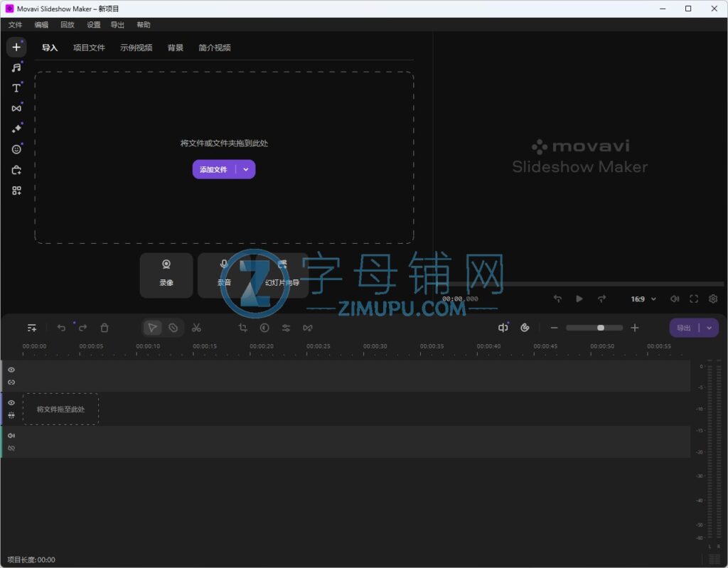
Task: Open the 幻灯片向导 slideshow wizard
Action: (x=282, y=275)
